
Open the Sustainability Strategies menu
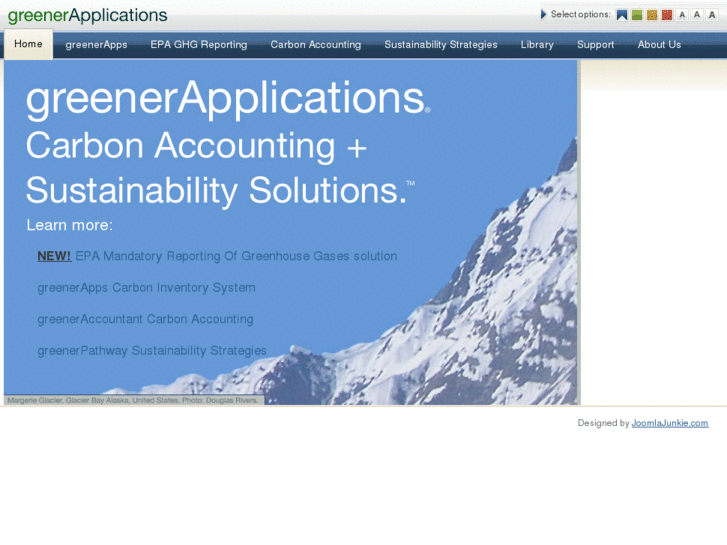tap(441, 45)
